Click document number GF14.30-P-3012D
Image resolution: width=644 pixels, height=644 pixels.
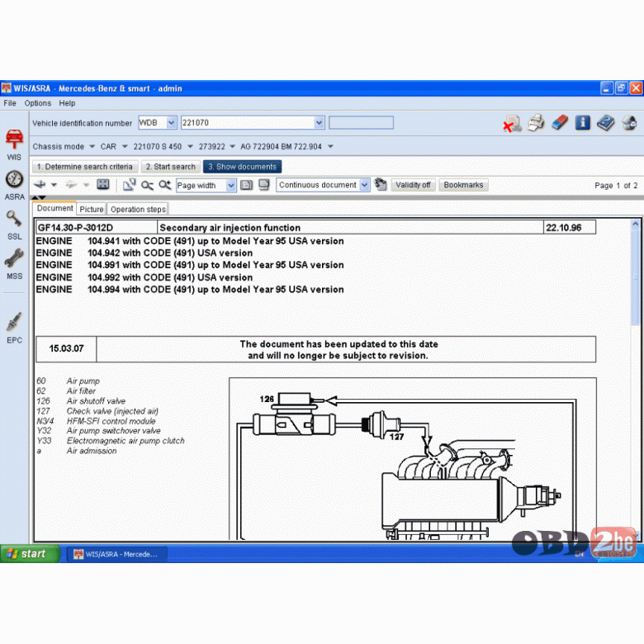tap(75, 228)
